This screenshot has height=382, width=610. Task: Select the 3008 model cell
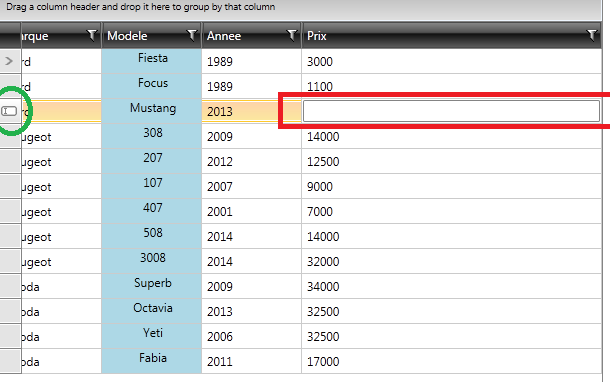152,261
